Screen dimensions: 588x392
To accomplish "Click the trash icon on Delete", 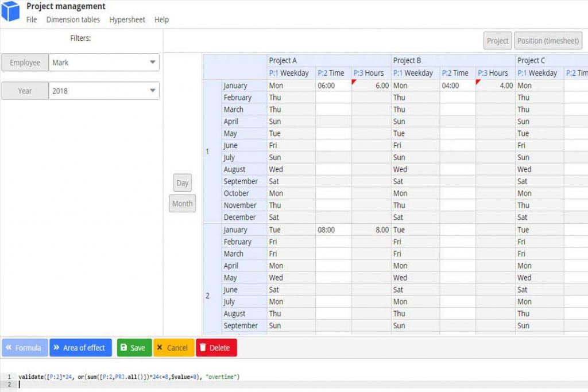I will (203, 348).
